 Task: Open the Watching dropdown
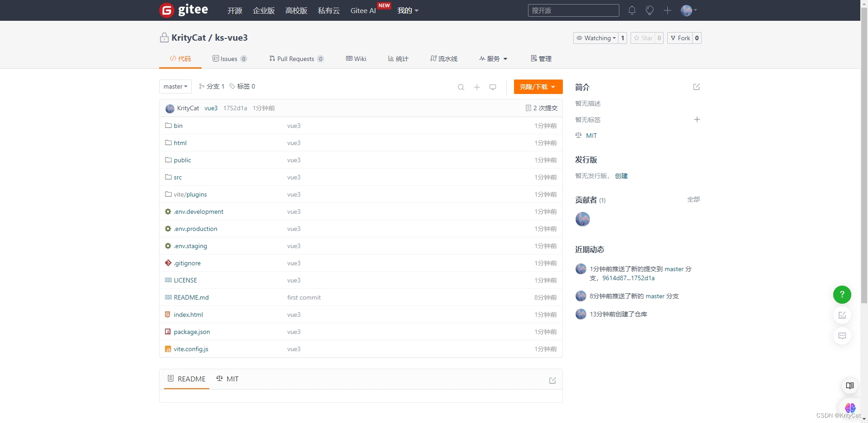[595, 38]
